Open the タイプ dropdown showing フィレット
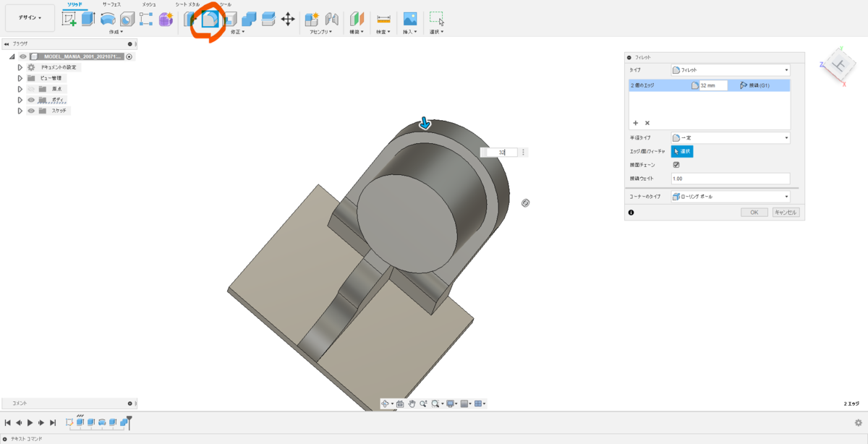Screen dimensions: 868x444 pyautogui.click(x=730, y=70)
